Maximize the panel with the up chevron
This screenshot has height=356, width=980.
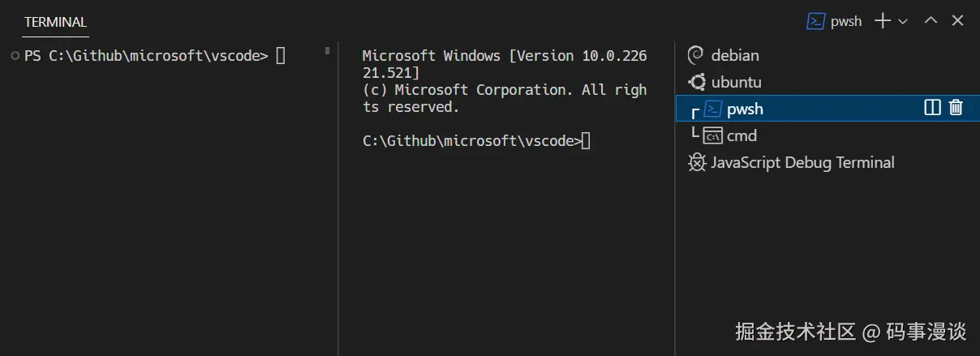(x=931, y=21)
